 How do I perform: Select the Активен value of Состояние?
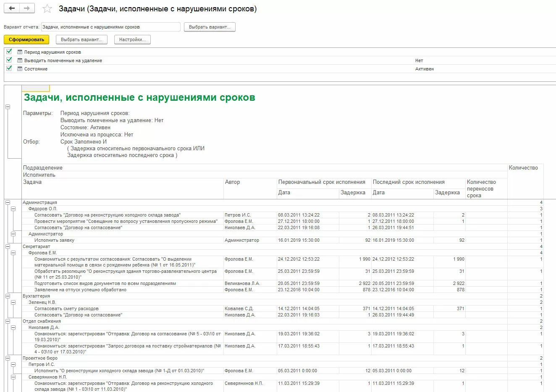point(425,69)
